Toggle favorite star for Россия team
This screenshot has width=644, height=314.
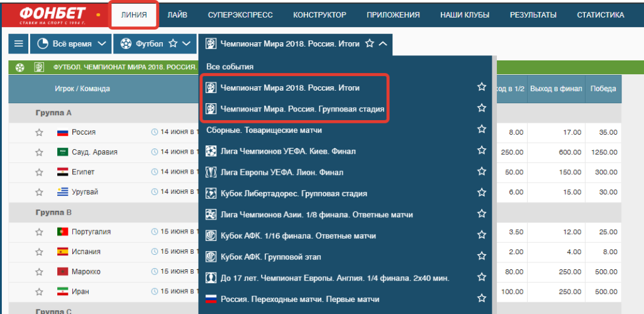39,132
